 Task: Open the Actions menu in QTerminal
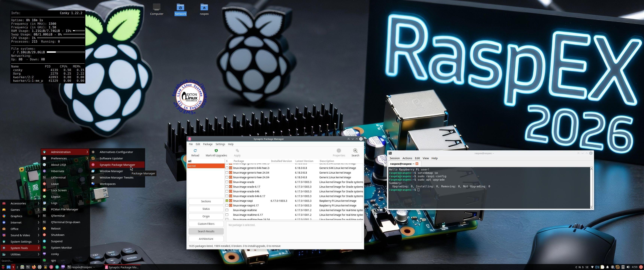(407, 158)
